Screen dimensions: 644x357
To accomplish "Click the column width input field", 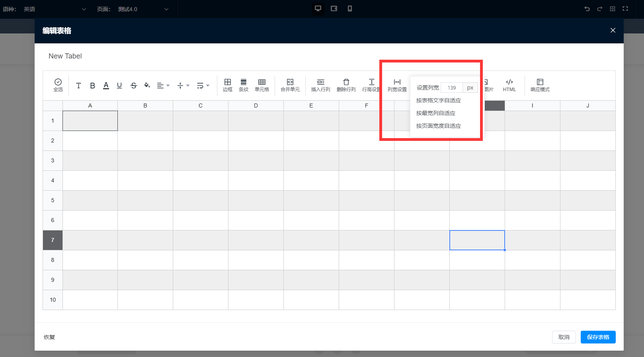I will tap(452, 88).
